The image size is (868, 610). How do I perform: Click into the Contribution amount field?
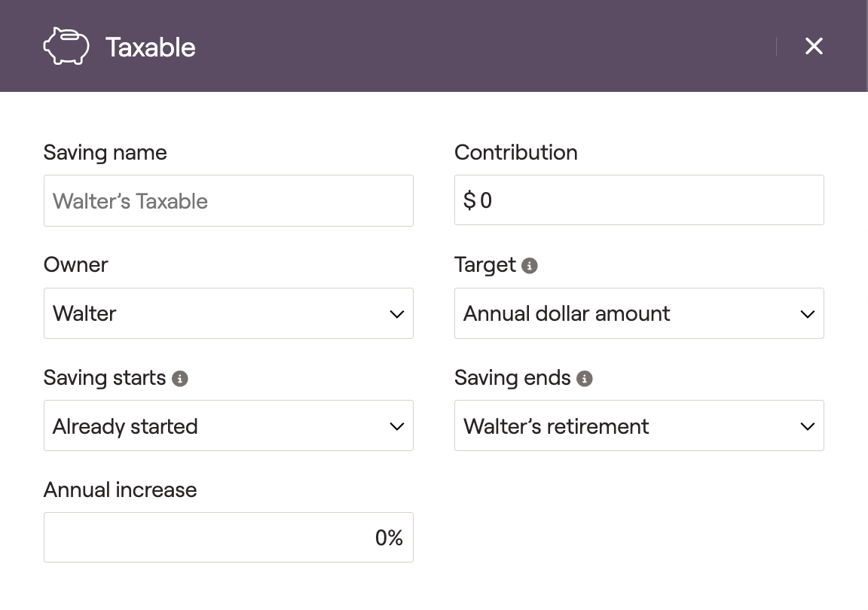point(639,200)
